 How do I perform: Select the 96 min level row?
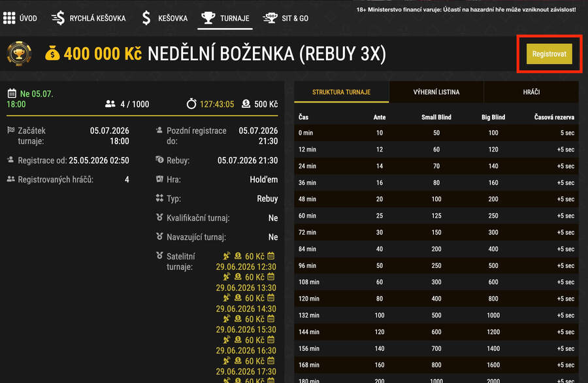(x=436, y=265)
